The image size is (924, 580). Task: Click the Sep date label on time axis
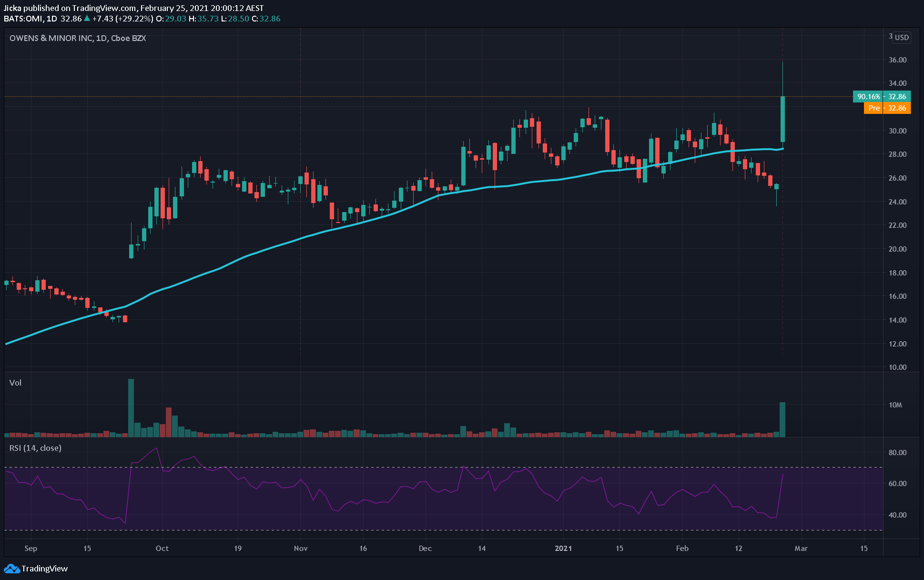(30, 549)
